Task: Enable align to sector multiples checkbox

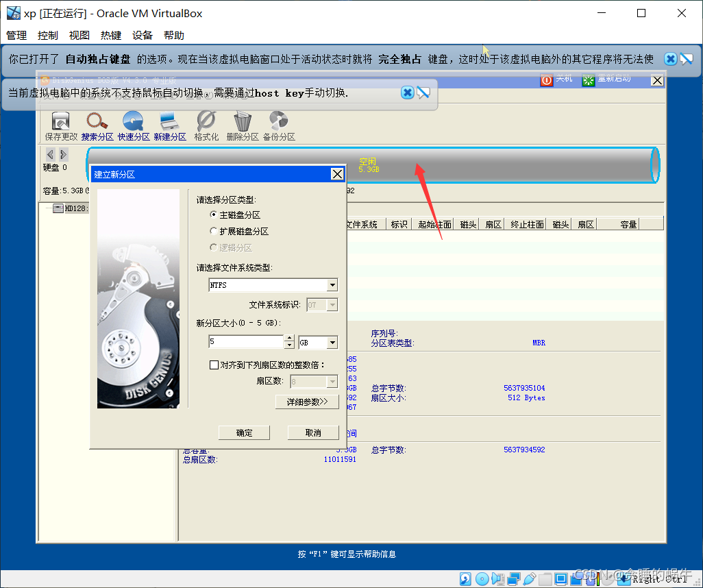Action: [x=214, y=365]
